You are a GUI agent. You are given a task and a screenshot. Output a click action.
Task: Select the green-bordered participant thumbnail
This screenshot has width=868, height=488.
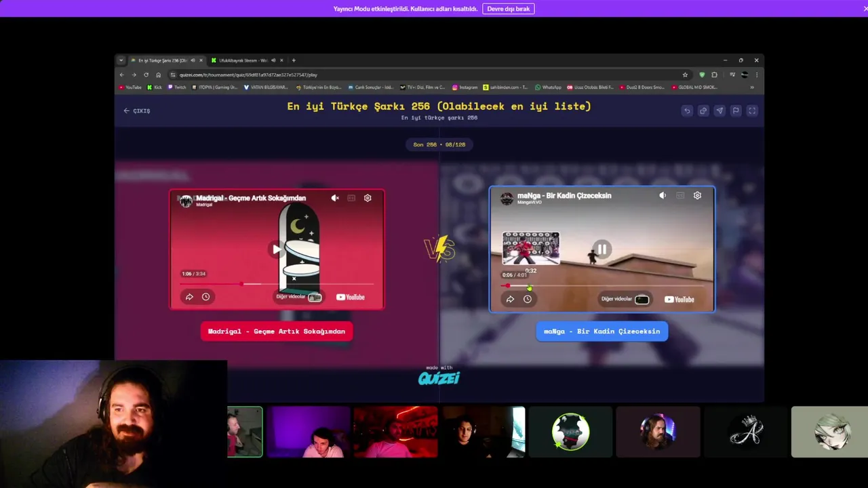245,432
